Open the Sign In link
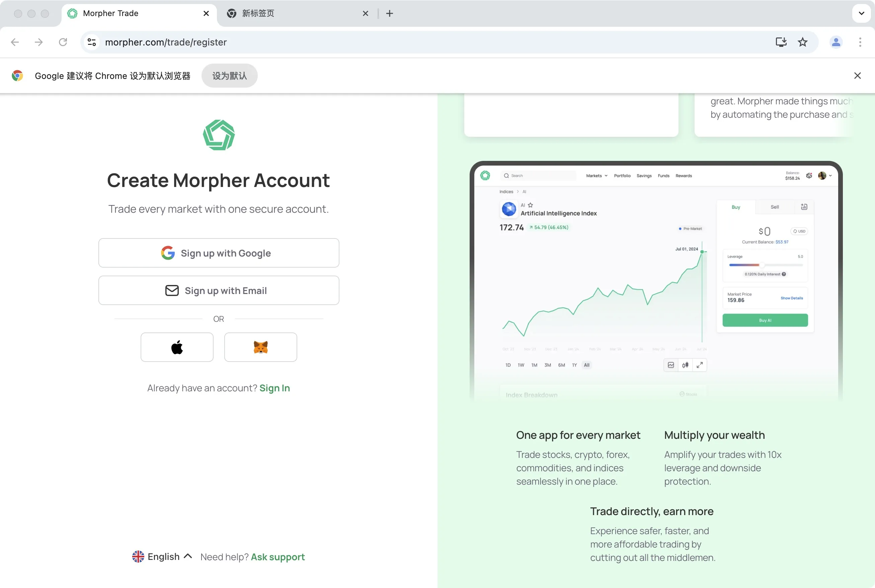This screenshot has width=875, height=588. tap(275, 388)
